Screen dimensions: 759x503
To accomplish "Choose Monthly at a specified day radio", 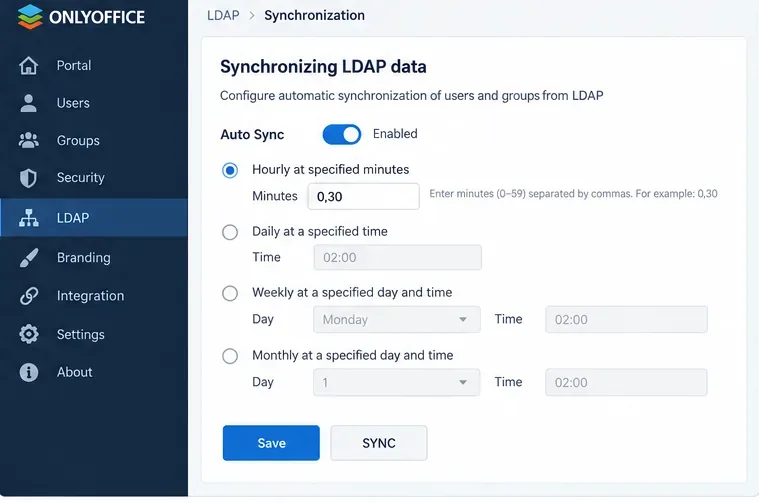I will click(230, 356).
